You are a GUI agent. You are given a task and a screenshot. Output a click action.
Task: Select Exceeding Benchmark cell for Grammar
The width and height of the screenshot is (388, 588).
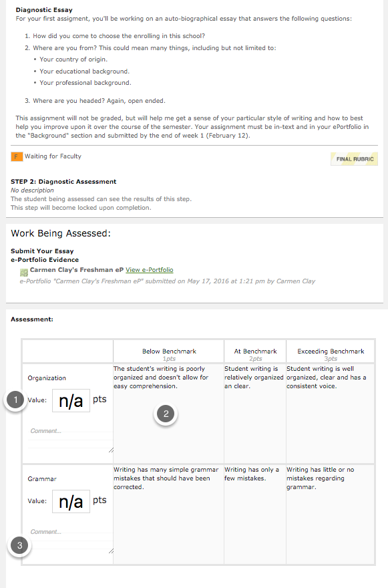[331, 514]
